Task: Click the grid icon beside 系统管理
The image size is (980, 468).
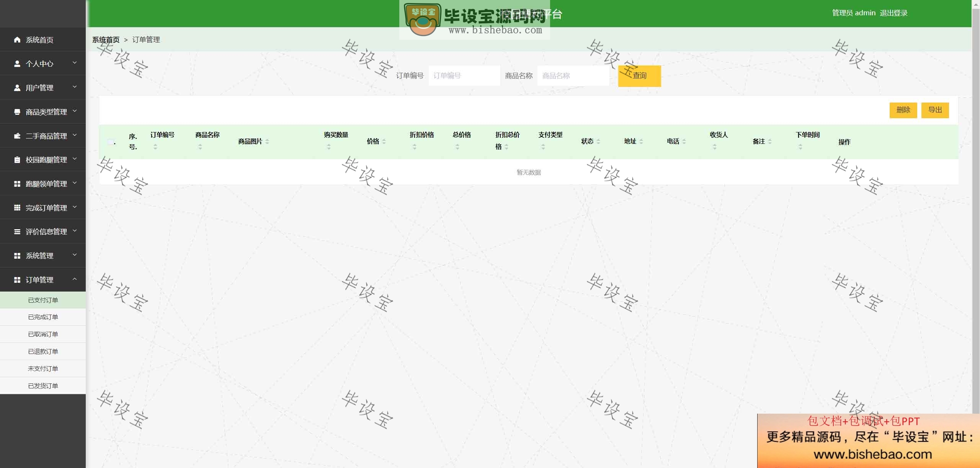Action: [x=17, y=256]
